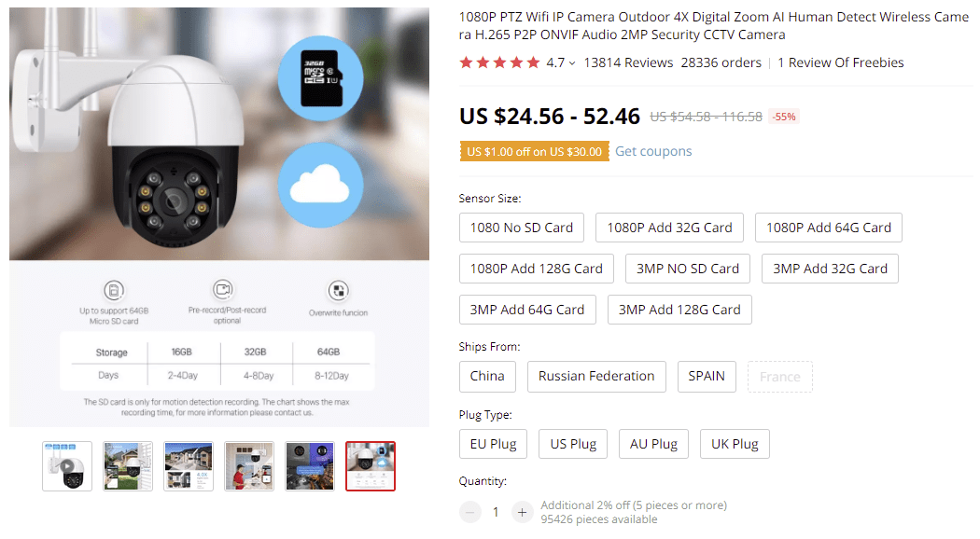Select 1080P Add 64G Card variant
980x539 pixels.
coord(829,228)
